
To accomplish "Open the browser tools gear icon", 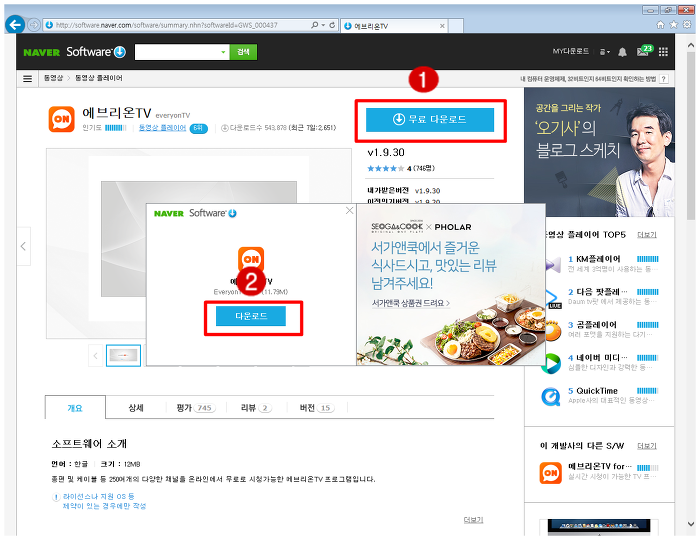I will [x=687, y=25].
